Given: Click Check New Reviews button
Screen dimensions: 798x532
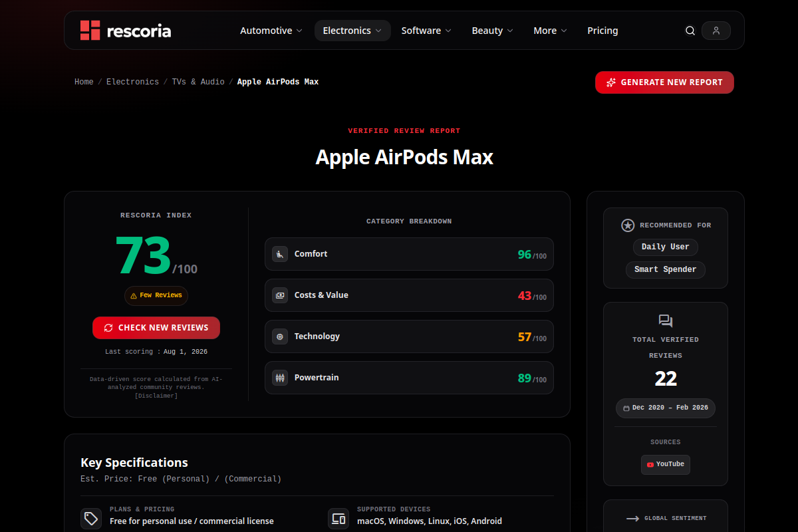Looking at the screenshot, I should [x=156, y=328].
